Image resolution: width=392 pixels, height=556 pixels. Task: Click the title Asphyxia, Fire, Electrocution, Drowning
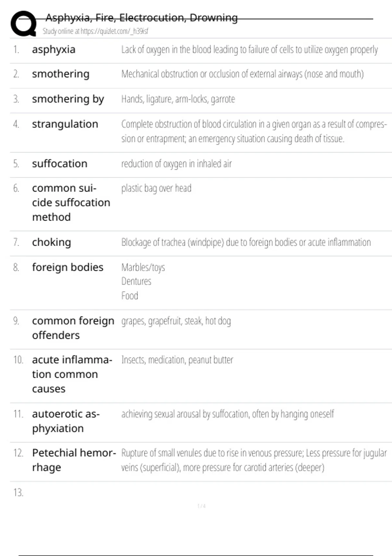pyautogui.click(x=141, y=17)
